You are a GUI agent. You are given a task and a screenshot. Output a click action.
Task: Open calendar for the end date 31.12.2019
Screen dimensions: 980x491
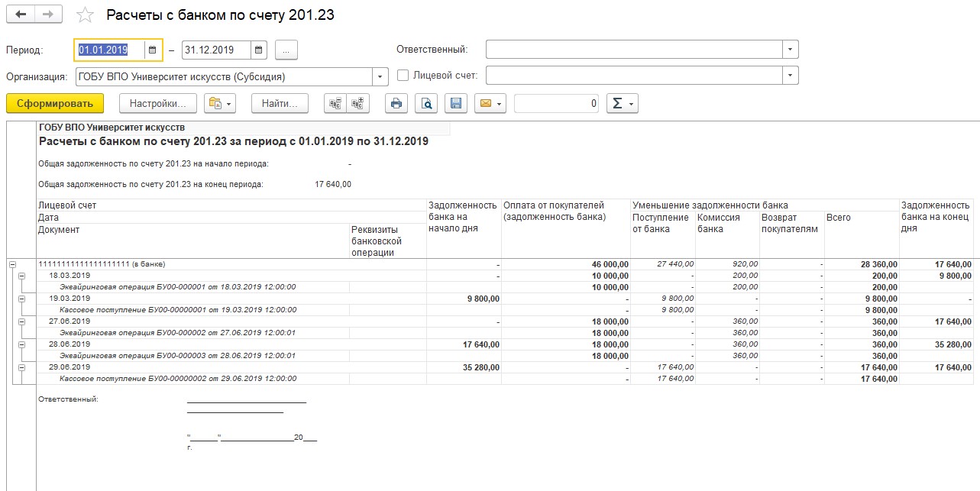pos(260,50)
